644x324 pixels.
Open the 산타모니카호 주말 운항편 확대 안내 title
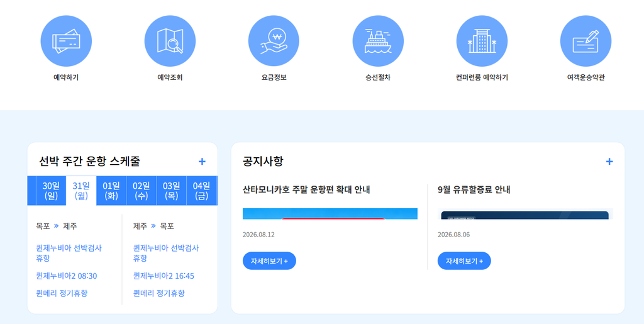point(306,190)
